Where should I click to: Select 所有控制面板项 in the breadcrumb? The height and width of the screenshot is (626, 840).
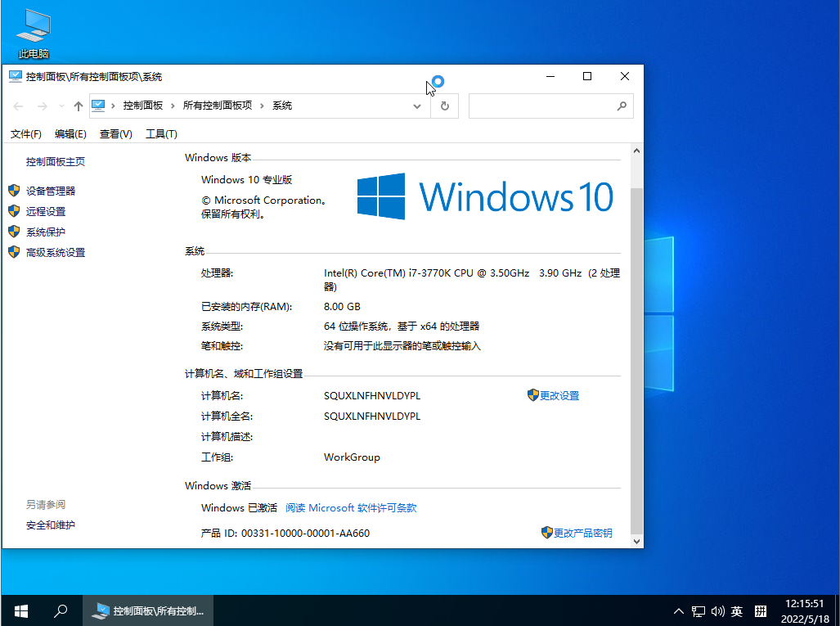click(x=218, y=106)
